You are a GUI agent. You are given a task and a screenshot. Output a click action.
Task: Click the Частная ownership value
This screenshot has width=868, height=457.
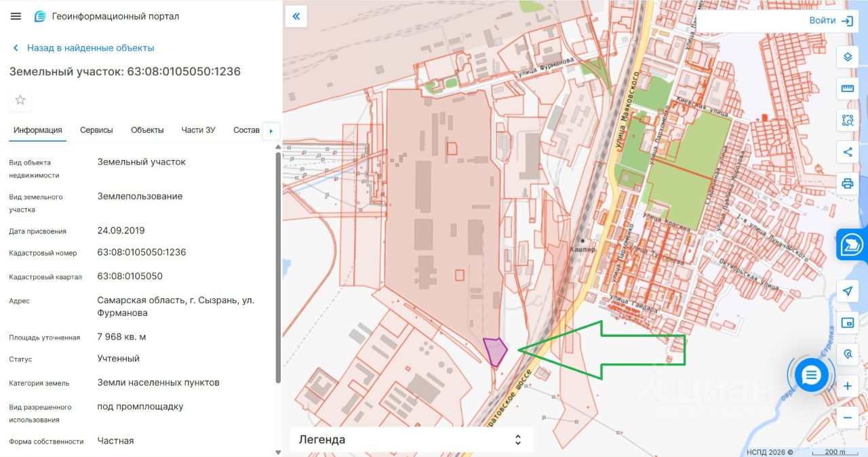pos(115,441)
